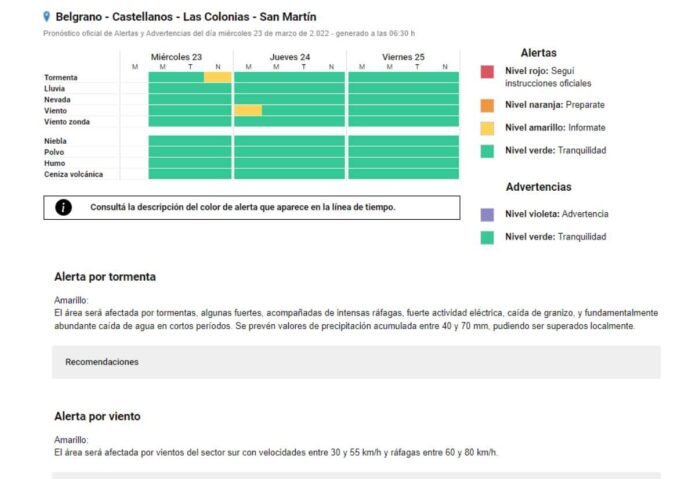Select the orange alert level swatch

[x=486, y=104]
